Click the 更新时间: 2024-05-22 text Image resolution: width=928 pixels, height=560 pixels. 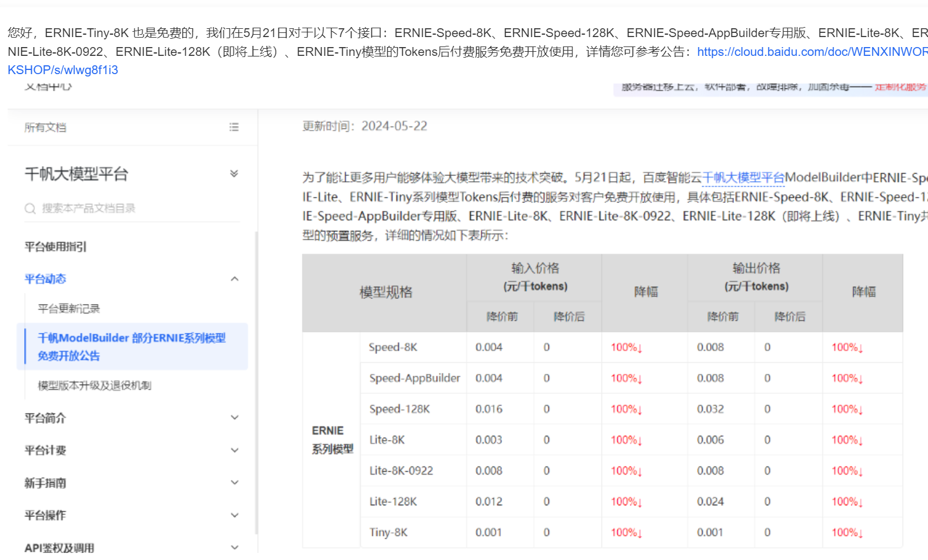365,126
